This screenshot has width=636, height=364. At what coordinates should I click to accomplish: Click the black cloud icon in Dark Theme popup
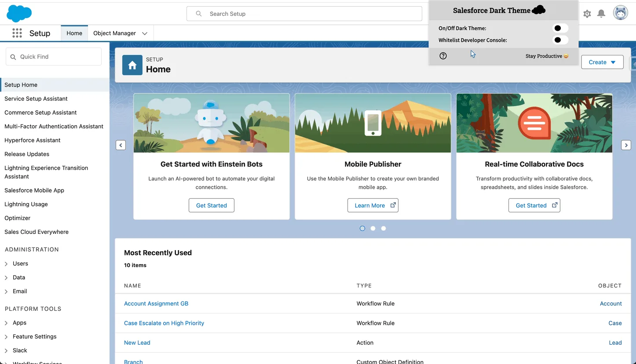coord(539,10)
